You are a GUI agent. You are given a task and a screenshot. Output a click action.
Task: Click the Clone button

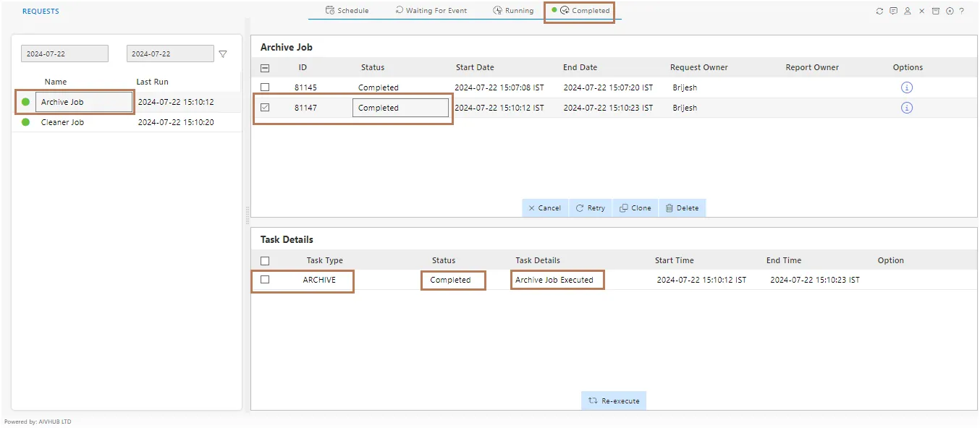click(635, 208)
